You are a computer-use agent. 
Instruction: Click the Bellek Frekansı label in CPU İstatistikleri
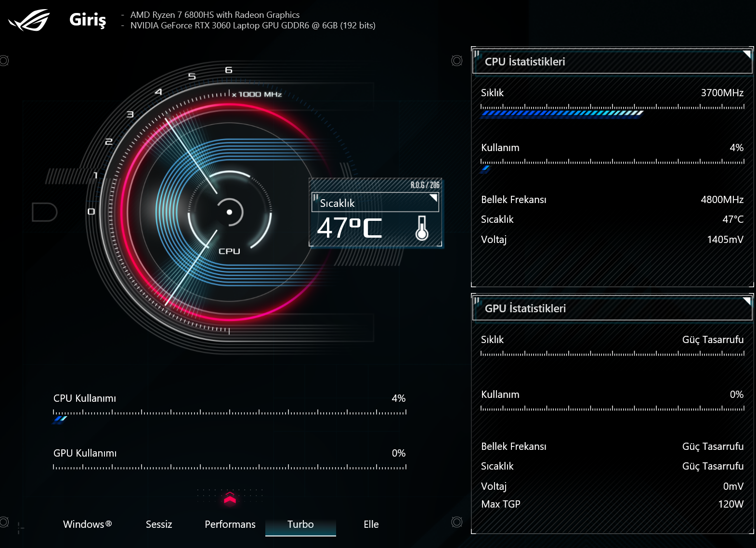(514, 200)
